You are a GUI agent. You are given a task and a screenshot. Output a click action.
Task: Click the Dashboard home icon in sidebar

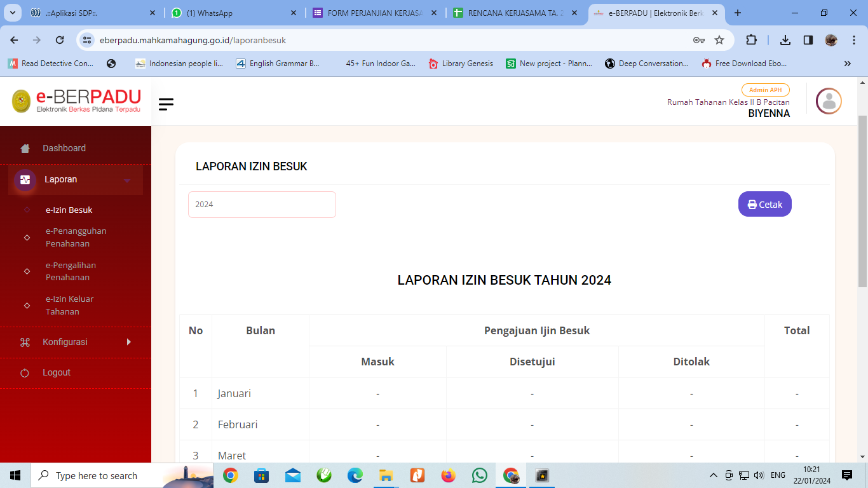point(25,149)
